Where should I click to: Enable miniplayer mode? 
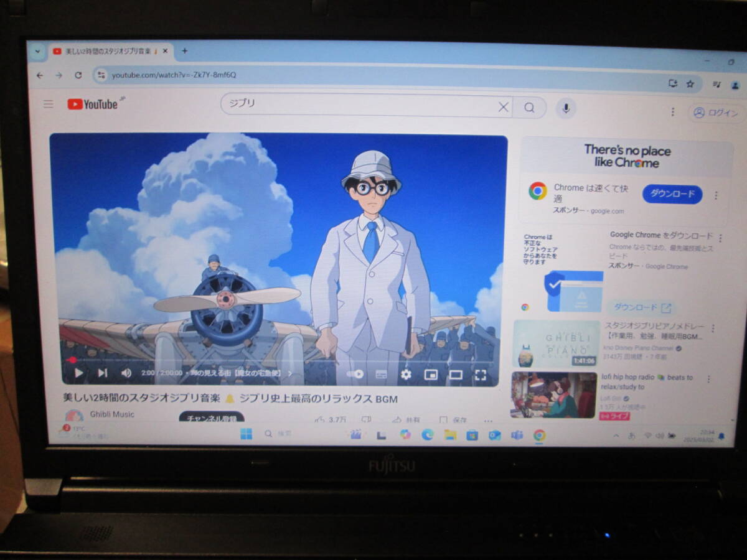point(431,375)
